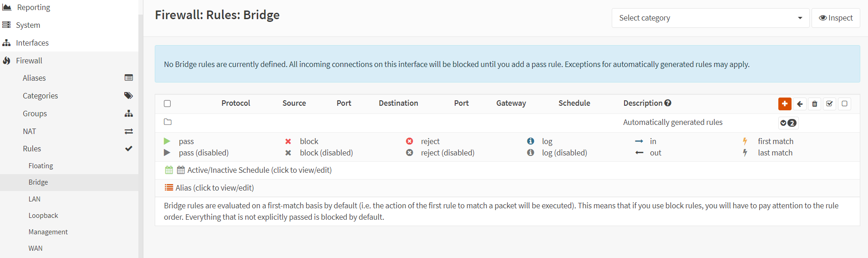868x258 pixels.
Task: Click the Categories tags icon in sidebar
Action: (x=129, y=96)
